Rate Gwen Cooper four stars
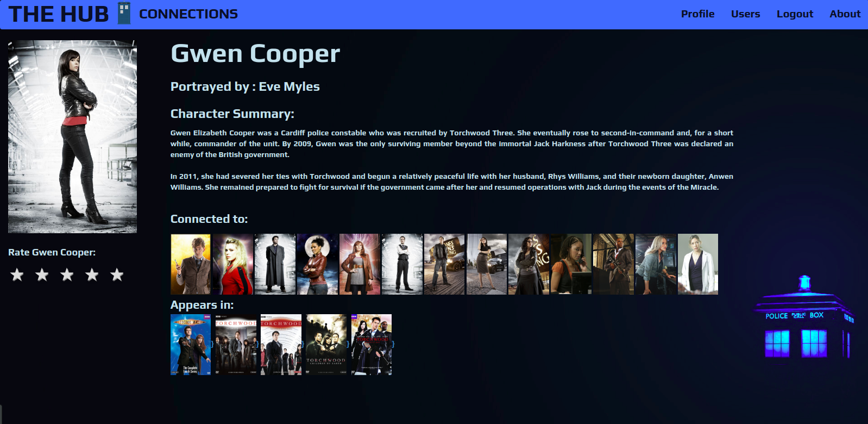The image size is (868, 424). (x=92, y=275)
